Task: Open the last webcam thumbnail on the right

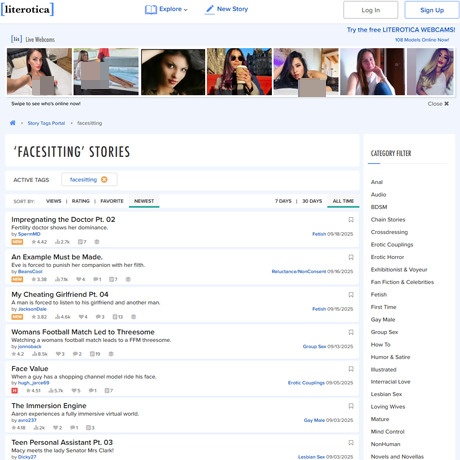Action: [x=430, y=72]
